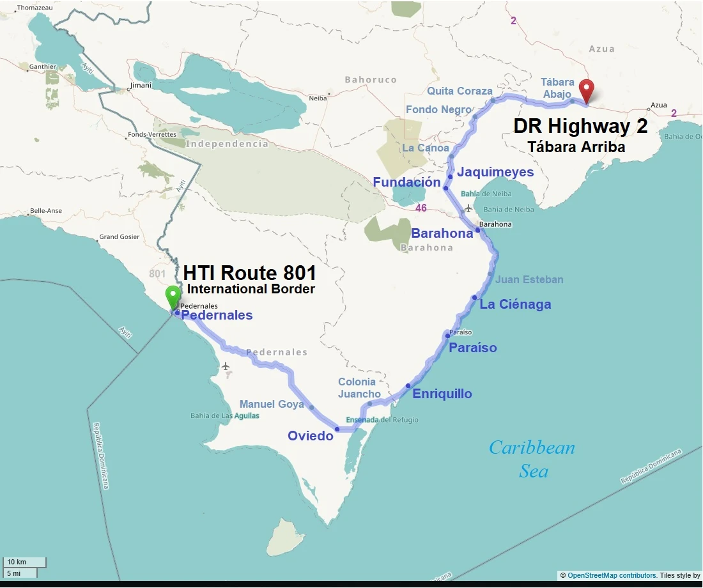Click the airport icon near Barahona

pos(468,208)
